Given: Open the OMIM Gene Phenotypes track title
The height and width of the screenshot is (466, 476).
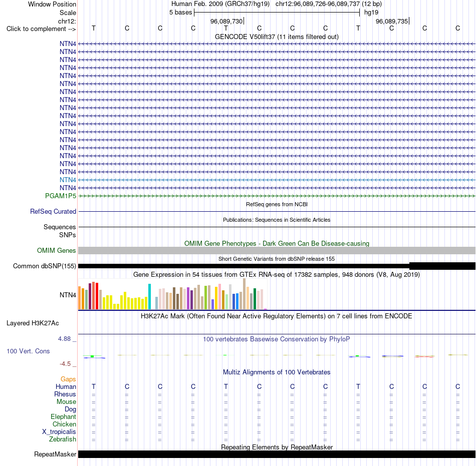Looking at the screenshot, I should [x=277, y=243].
